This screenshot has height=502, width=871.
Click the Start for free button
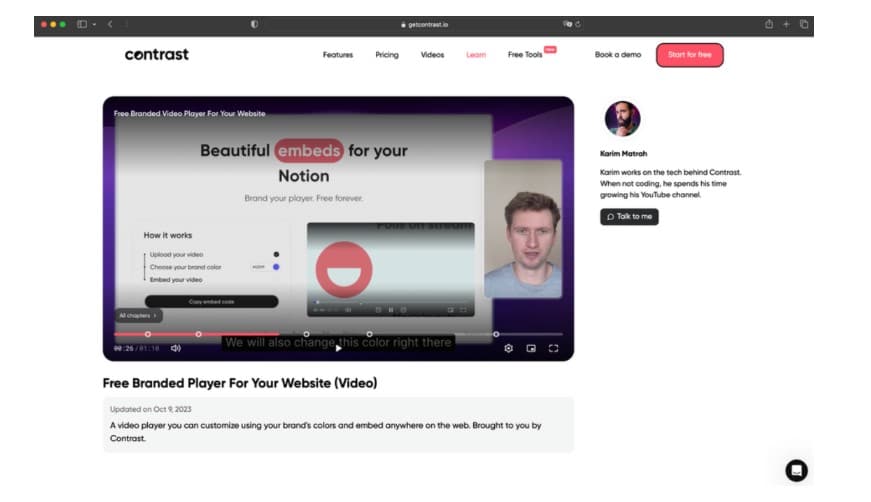(x=689, y=55)
